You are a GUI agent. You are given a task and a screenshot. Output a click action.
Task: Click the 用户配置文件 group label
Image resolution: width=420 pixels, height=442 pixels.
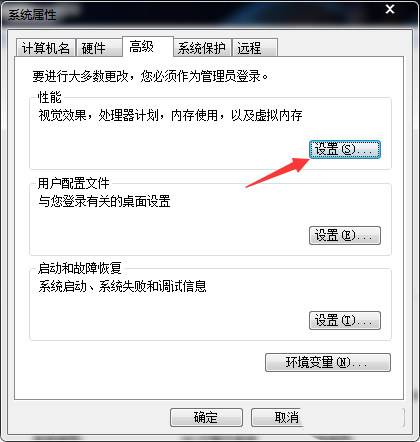(x=73, y=183)
